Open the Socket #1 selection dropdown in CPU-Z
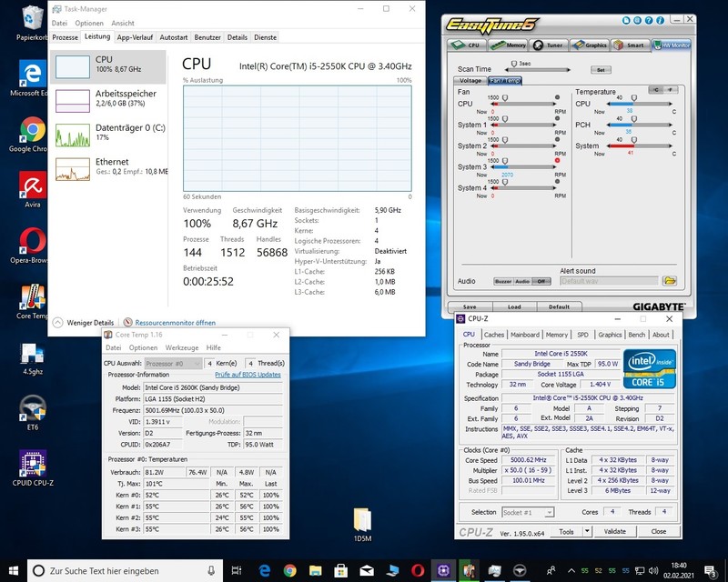 click(528, 512)
